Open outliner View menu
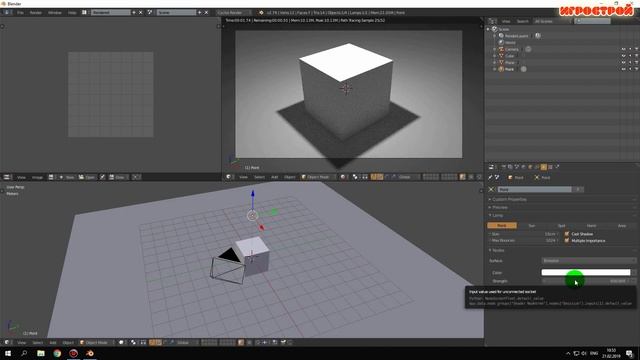Screen dimensions: 640x360 [x=506, y=21]
